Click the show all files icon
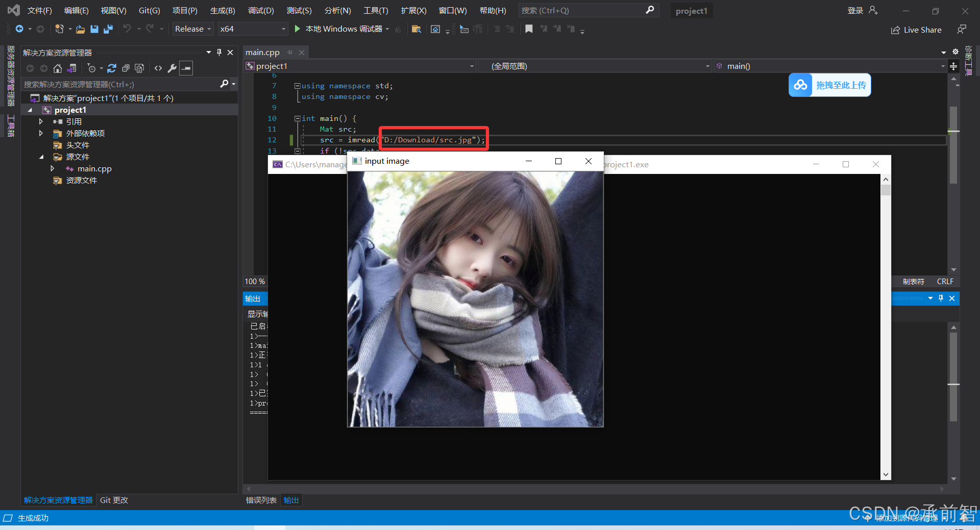980x530 pixels. click(139, 68)
